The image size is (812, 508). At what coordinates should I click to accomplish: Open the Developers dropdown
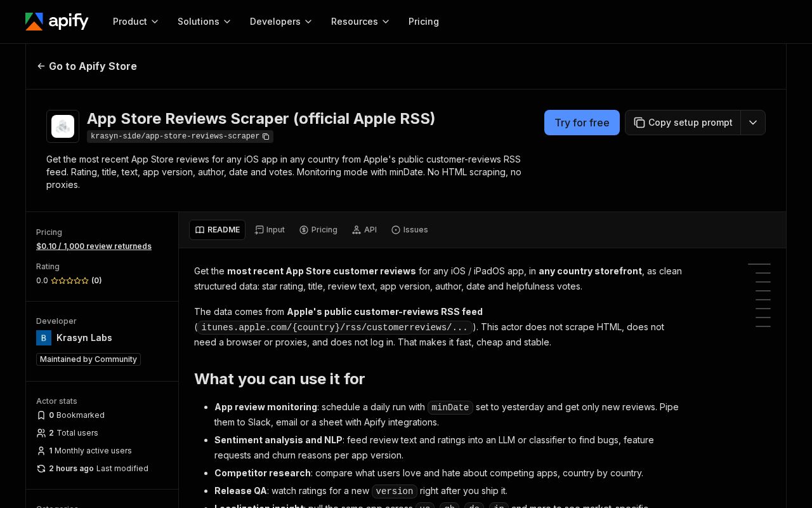click(x=281, y=22)
